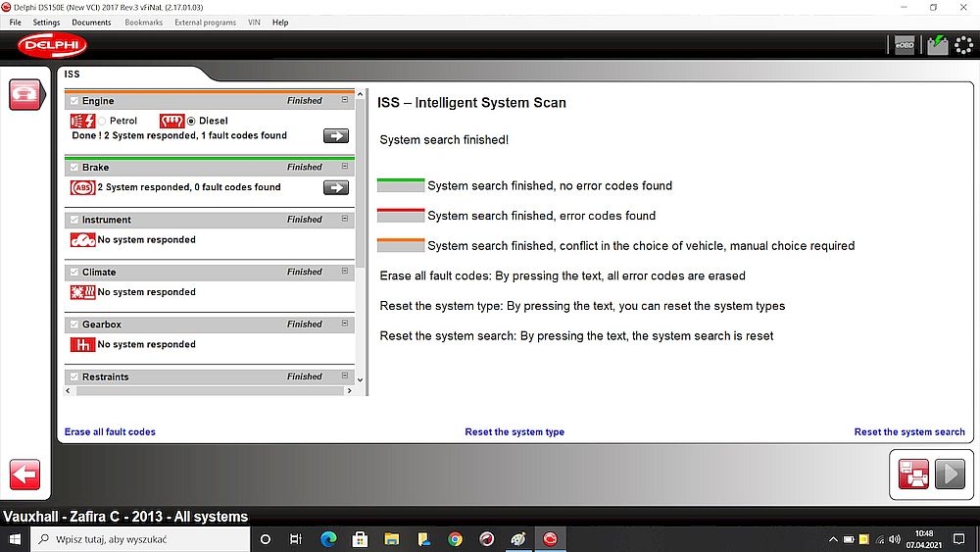
Task: Click the red back arrow button
Action: pos(24,475)
